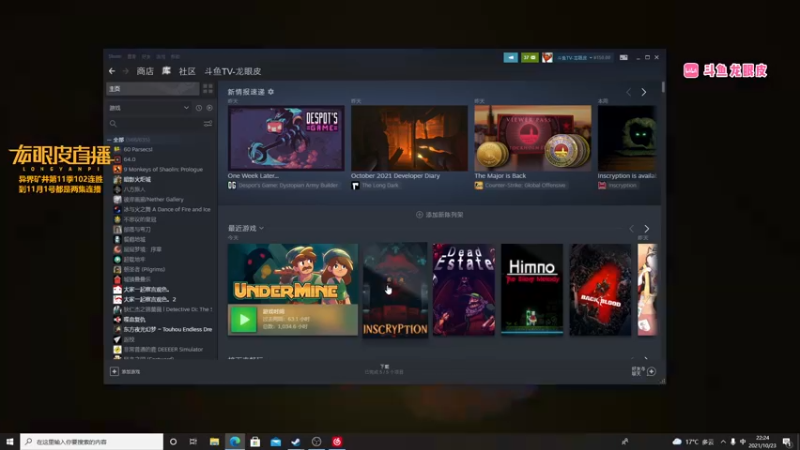800x450 pixels.
Task: Grab the vertical scrollbar in the library view
Action: tap(663, 87)
